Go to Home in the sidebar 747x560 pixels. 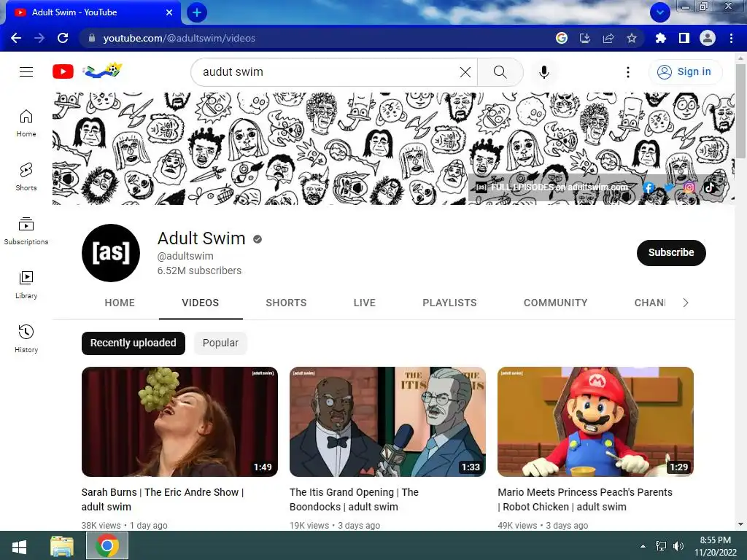point(26,123)
